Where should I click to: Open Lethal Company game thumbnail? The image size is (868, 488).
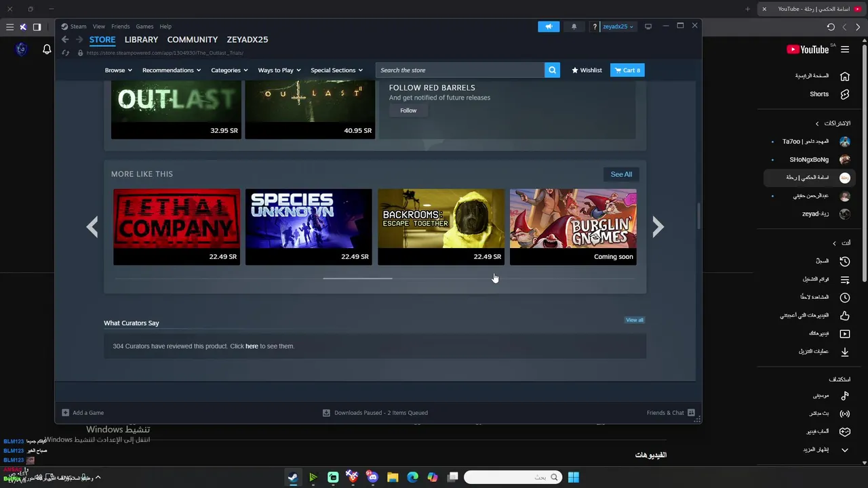[176, 226]
